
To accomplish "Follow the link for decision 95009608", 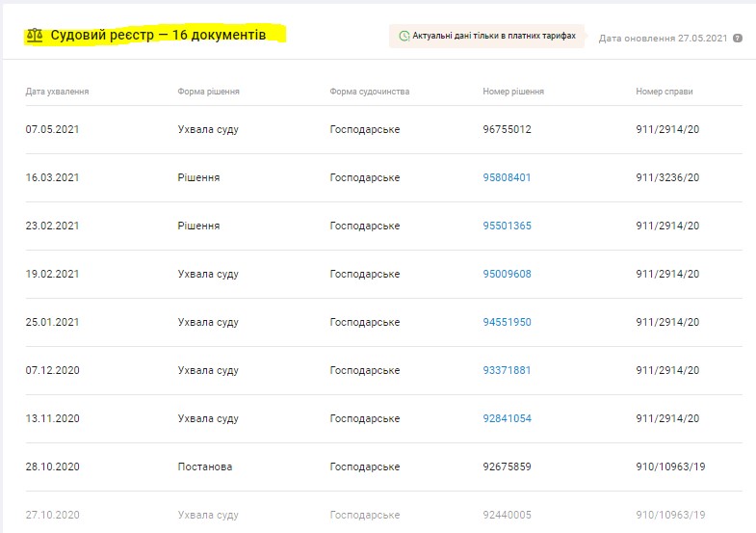I will coord(507,274).
